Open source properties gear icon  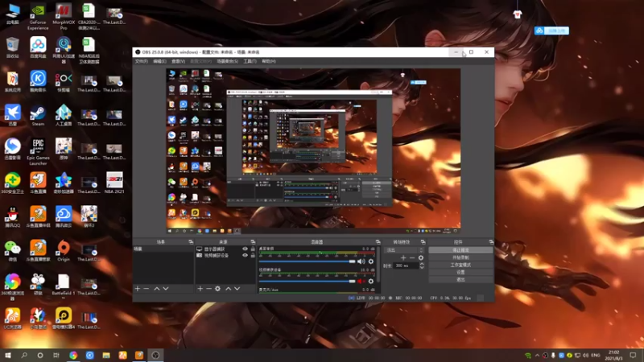pos(217,289)
